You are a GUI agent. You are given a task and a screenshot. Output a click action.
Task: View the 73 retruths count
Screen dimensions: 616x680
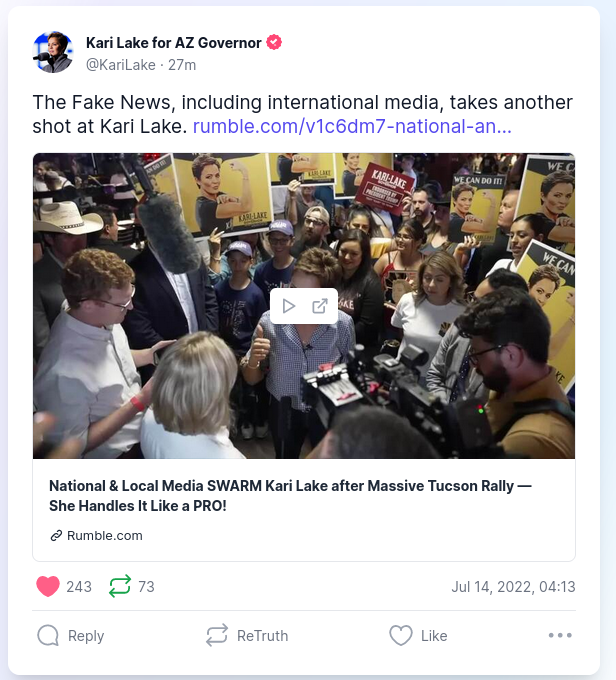pyautogui.click(x=146, y=587)
